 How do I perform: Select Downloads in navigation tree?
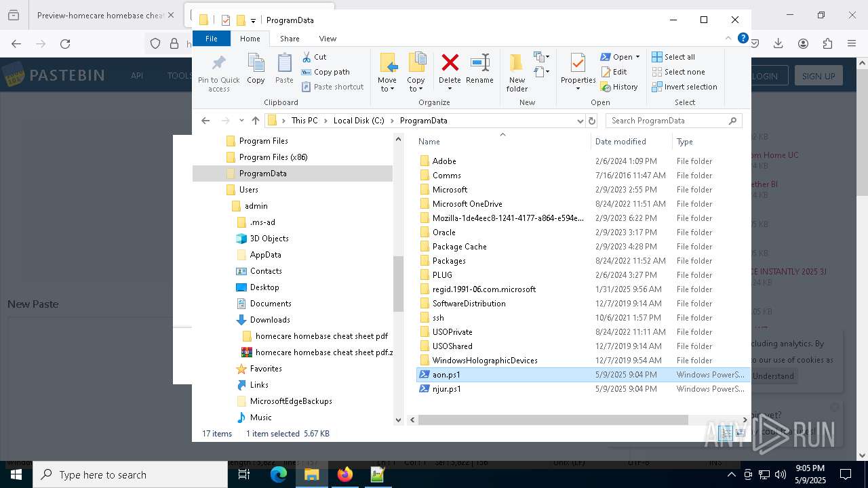point(270,320)
